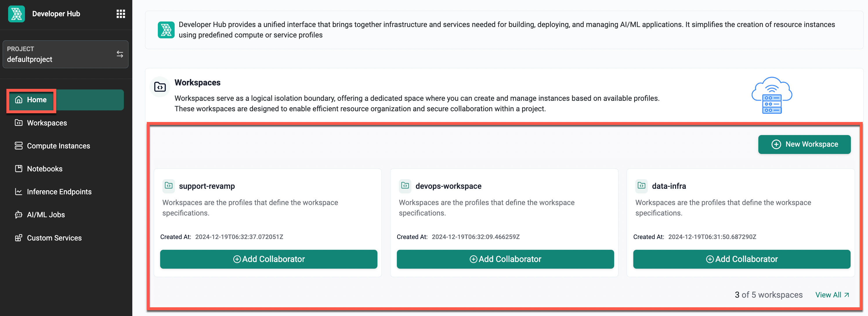
Task: Click the Inference Endpoints sidebar icon
Action: pos(17,191)
